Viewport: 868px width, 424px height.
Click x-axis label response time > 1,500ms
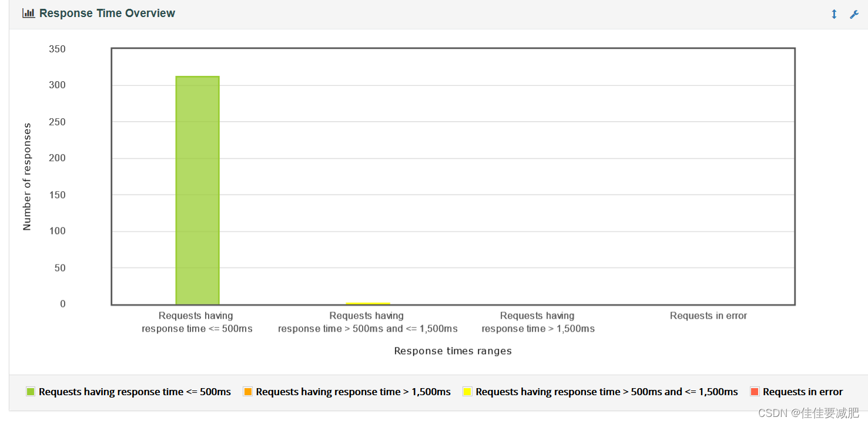tap(538, 322)
